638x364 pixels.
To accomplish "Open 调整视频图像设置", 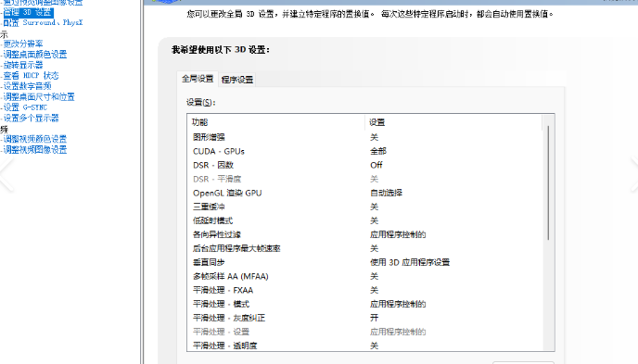I will coord(35,149).
